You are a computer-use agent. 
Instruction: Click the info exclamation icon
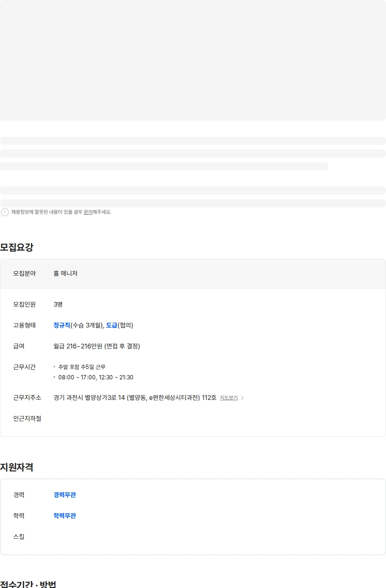point(5,212)
